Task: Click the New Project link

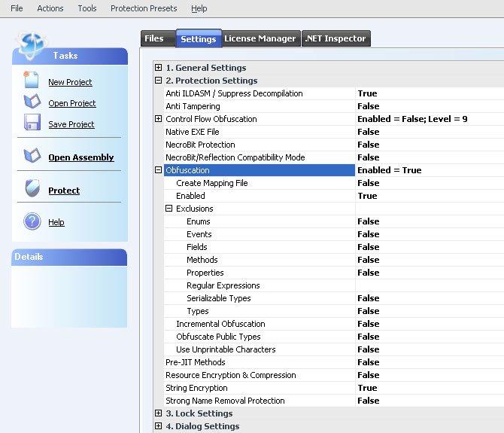Action: 70,82
